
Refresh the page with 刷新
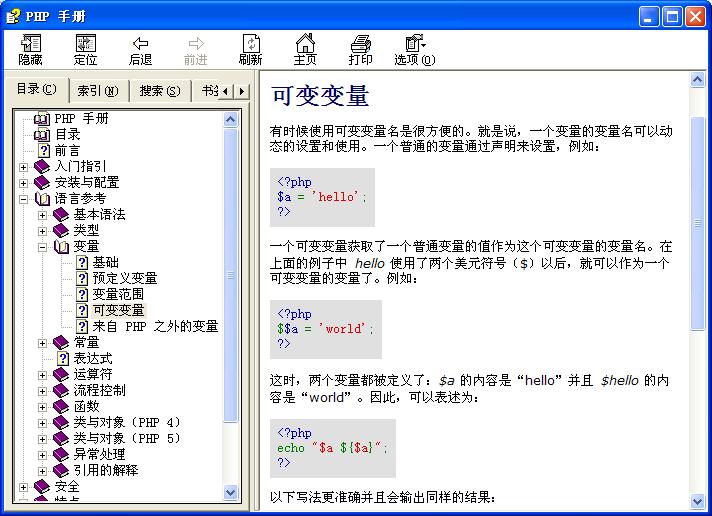tap(251, 50)
